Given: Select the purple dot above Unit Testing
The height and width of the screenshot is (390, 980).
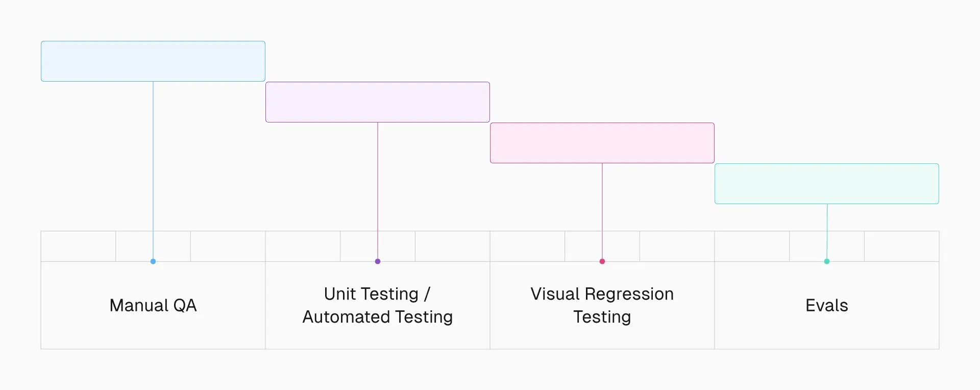Looking at the screenshot, I should (x=378, y=261).
